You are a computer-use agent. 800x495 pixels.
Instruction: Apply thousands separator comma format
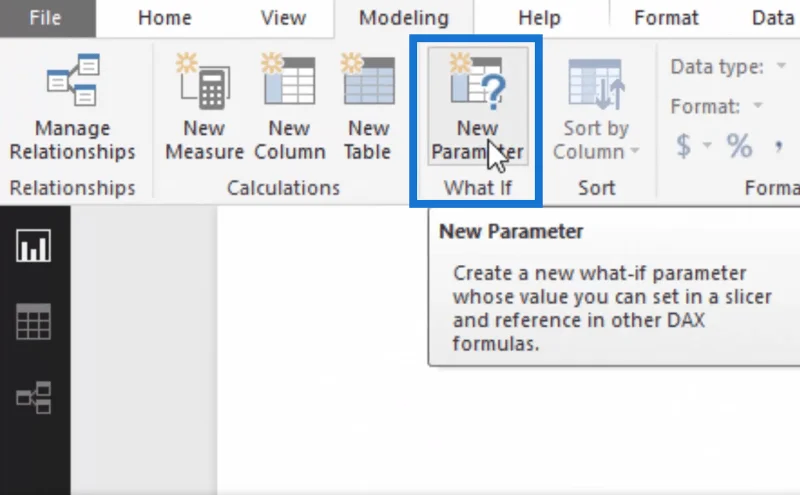(779, 146)
